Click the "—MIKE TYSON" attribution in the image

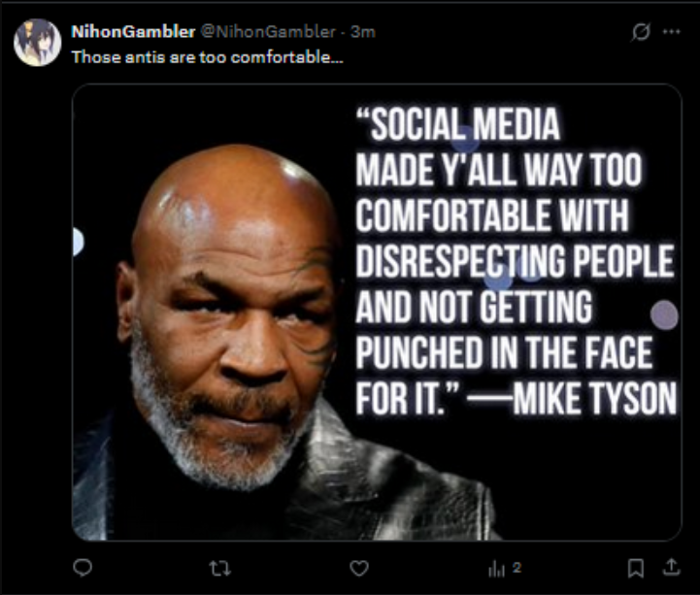tap(592, 398)
